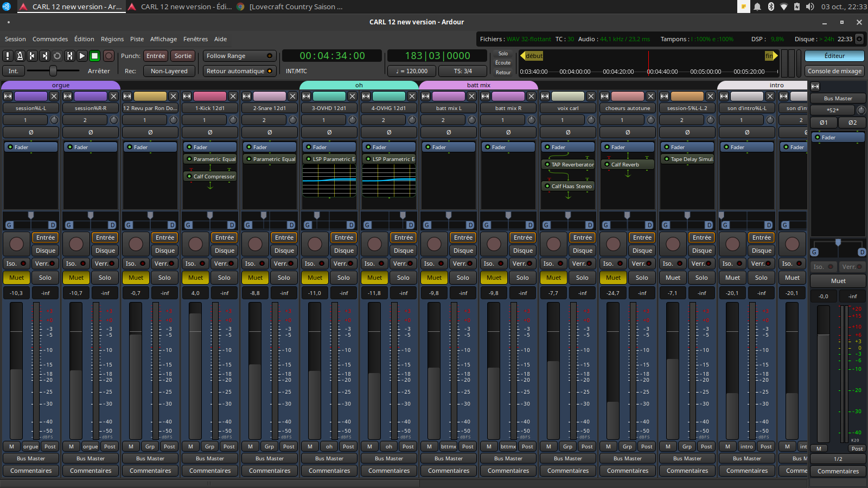
Task: Open the Fenêtres menu
Action: click(x=195, y=39)
